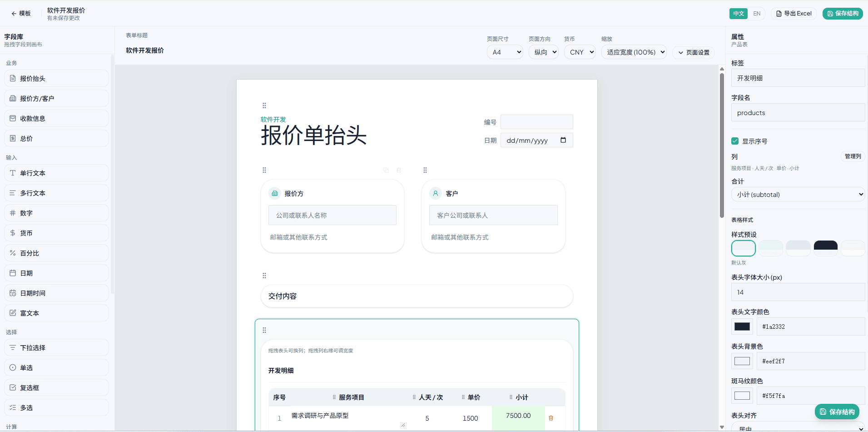
Task: Click drag handle of 开发明细 table block
Action: pos(264,330)
